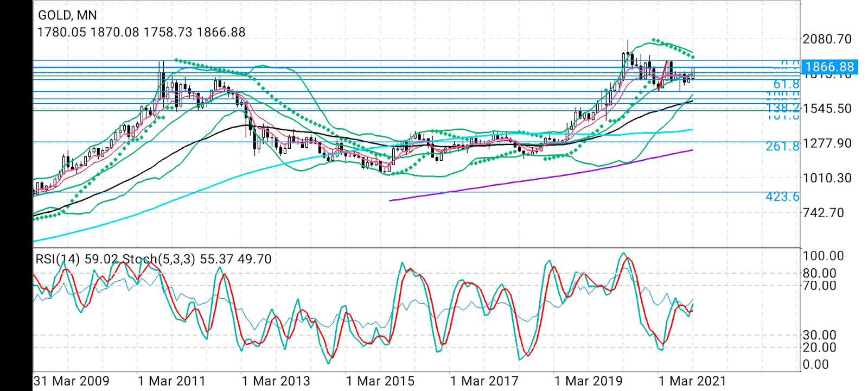868x391 pixels.
Task: Click the 1277.90 price axis label
Action: (827, 143)
